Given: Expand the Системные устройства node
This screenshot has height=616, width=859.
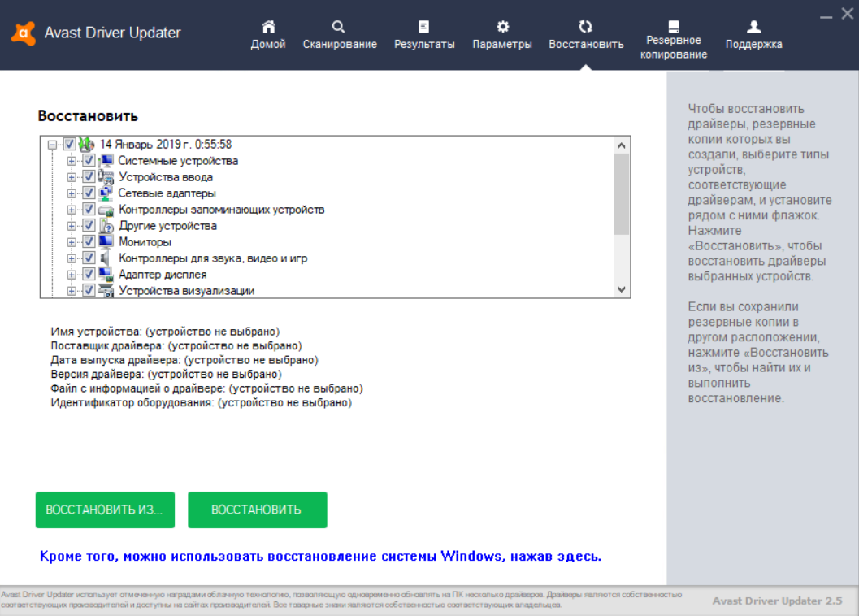Looking at the screenshot, I should tap(72, 161).
